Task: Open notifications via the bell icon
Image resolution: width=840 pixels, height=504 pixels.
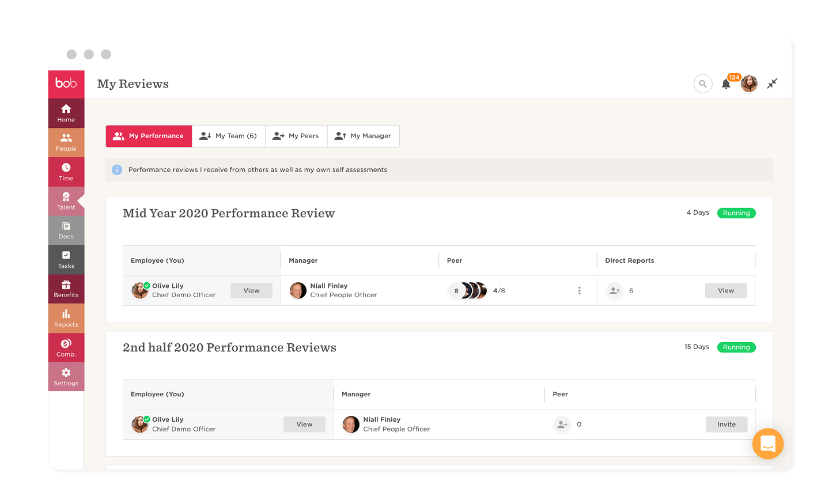Action: click(x=727, y=84)
